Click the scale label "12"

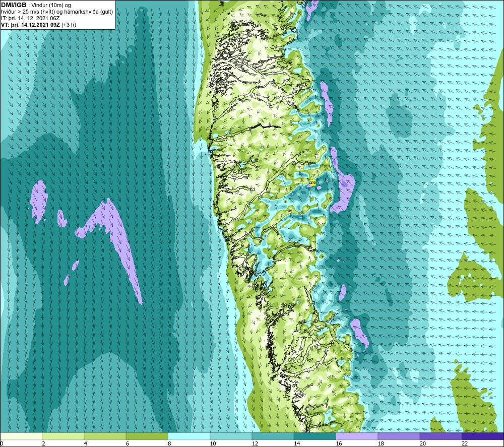coord(255,444)
